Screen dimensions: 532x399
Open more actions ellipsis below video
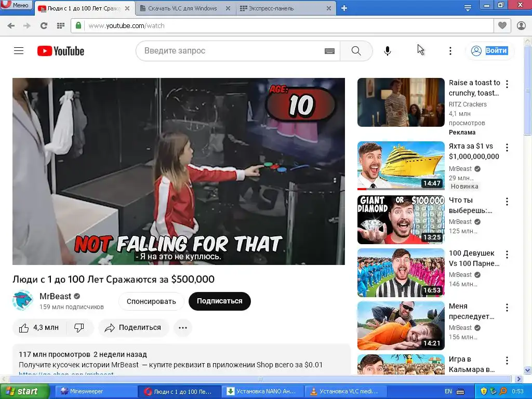click(x=183, y=328)
